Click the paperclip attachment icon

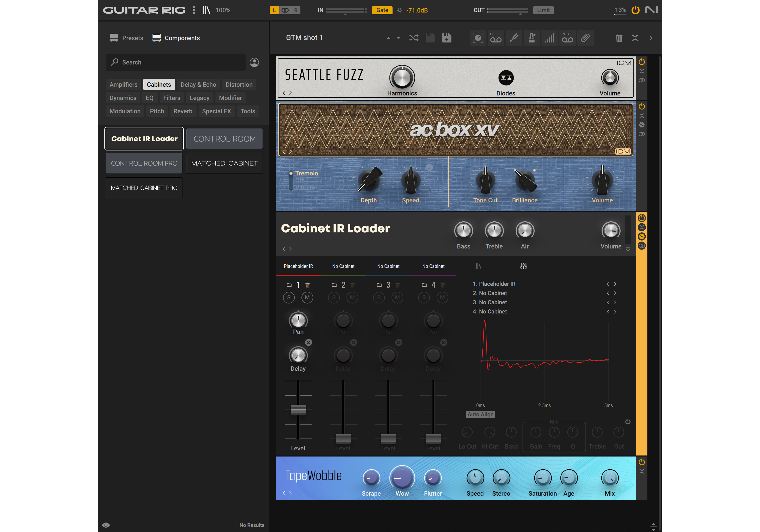pos(585,38)
